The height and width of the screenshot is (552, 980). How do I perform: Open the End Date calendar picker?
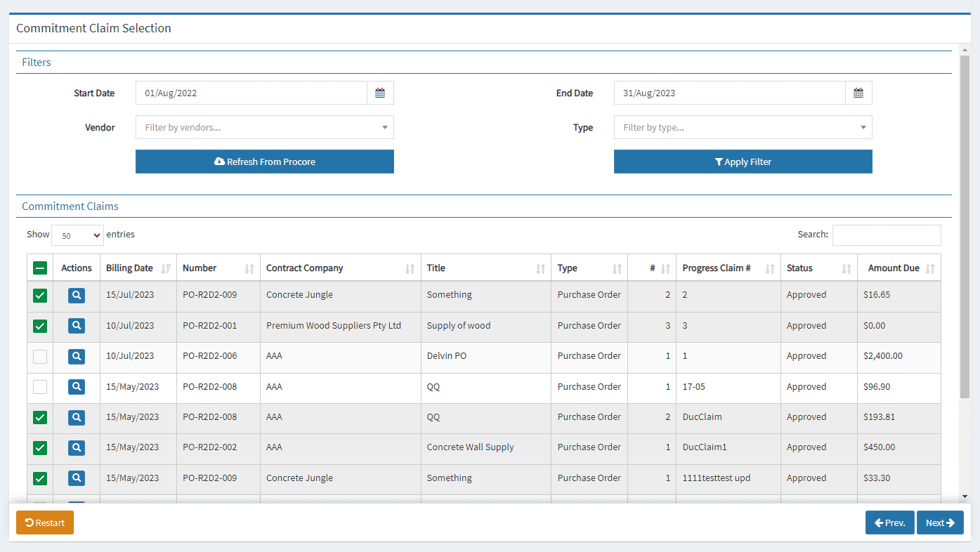coord(858,93)
